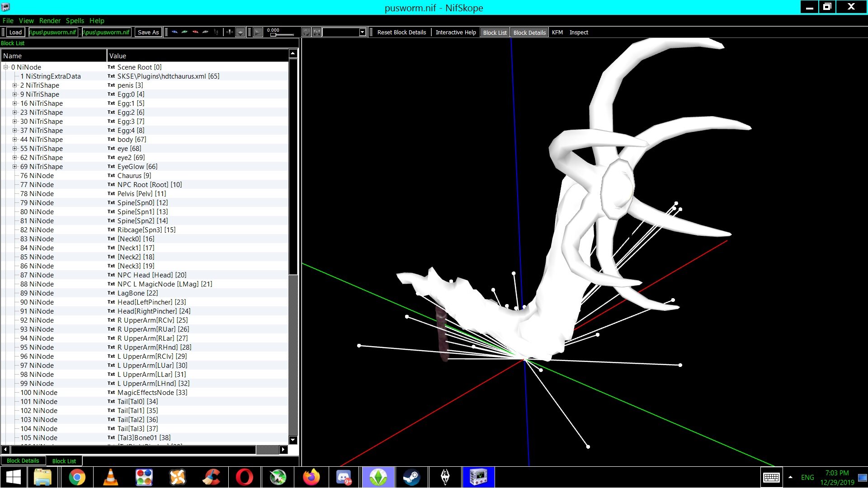This screenshot has height=488, width=868.
Task: Click the Name column header
Action: coord(54,56)
